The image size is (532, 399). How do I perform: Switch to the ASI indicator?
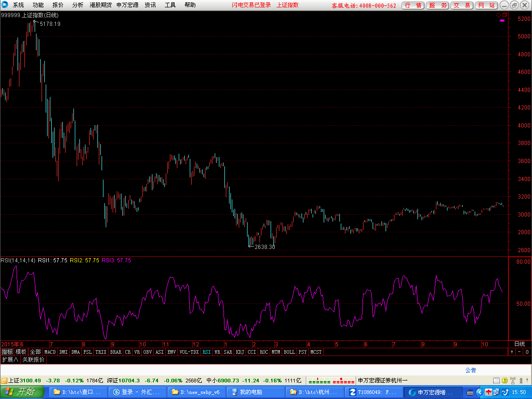159,352
